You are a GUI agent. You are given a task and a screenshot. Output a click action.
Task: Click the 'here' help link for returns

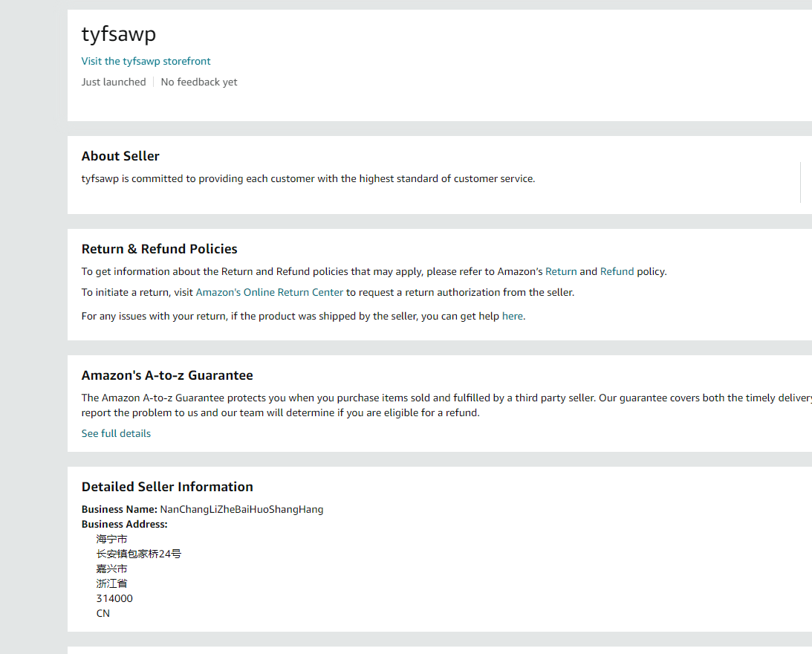pyautogui.click(x=513, y=316)
